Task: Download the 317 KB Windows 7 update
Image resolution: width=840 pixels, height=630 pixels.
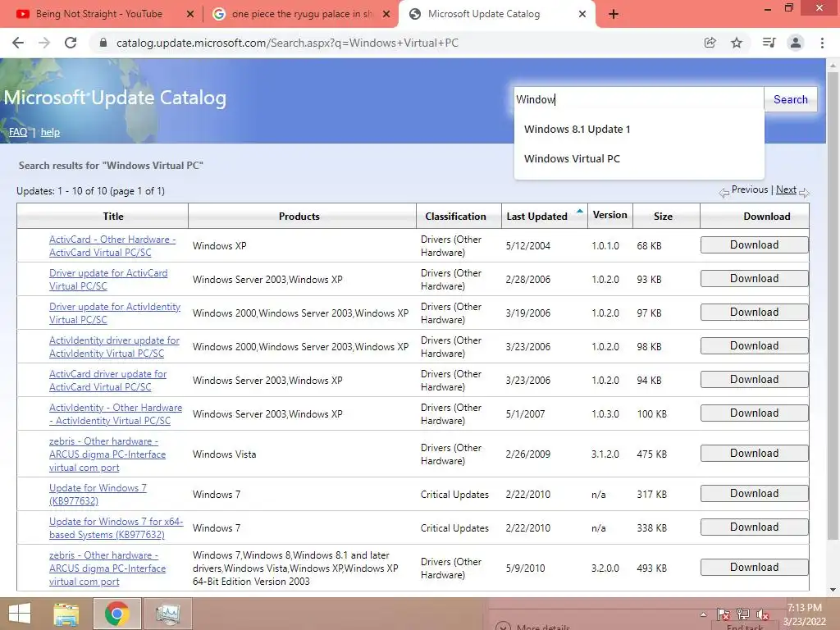Action: [754, 493]
